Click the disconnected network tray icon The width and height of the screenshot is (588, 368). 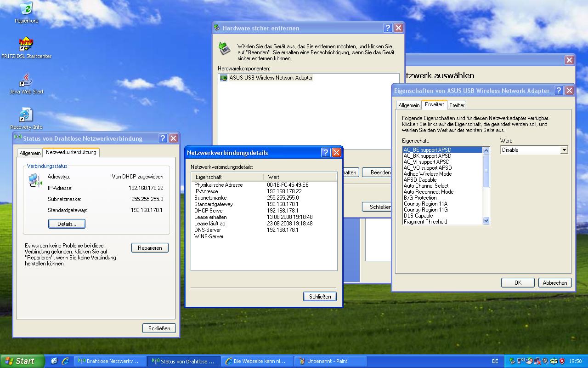pyautogui.click(x=537, y=361)
